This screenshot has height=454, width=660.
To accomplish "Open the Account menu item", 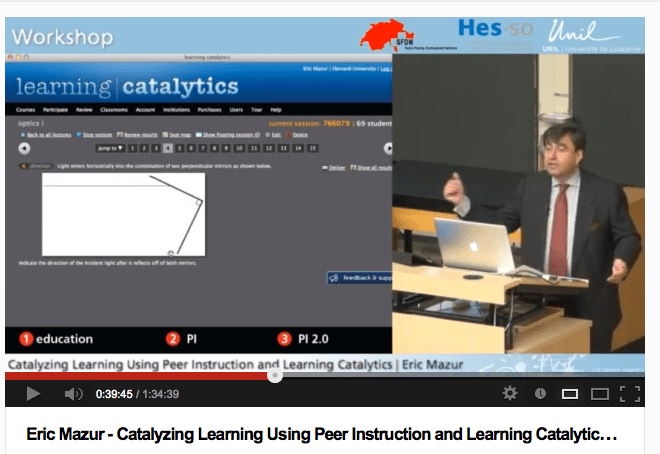I will 145,110.
